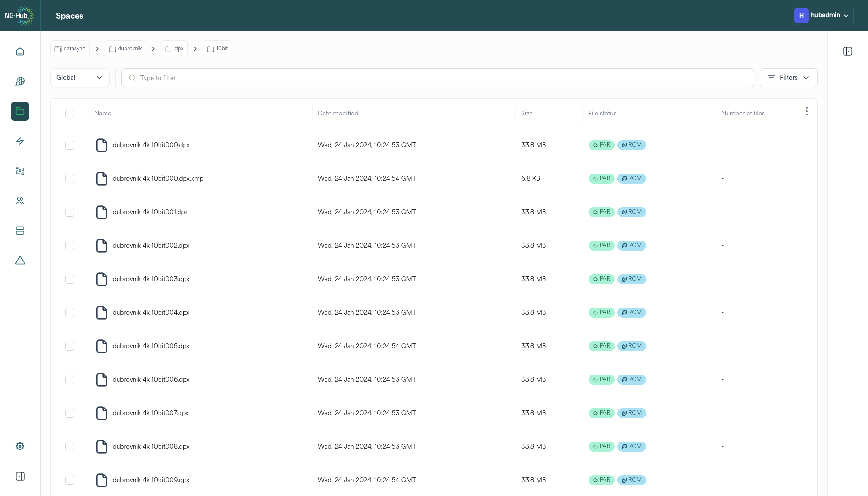Select the global search globe icon
This screenshot has width=868, height=496.
point(20,81)
